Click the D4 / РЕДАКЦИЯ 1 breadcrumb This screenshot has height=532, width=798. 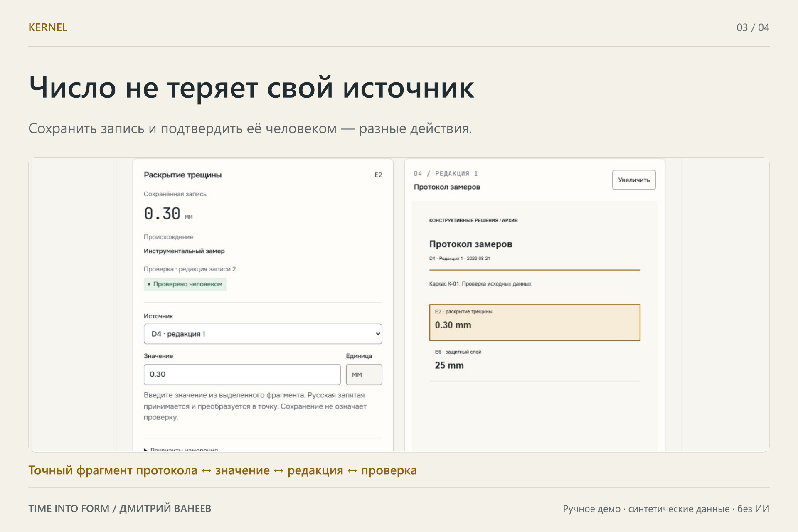[x=446, y=174]
